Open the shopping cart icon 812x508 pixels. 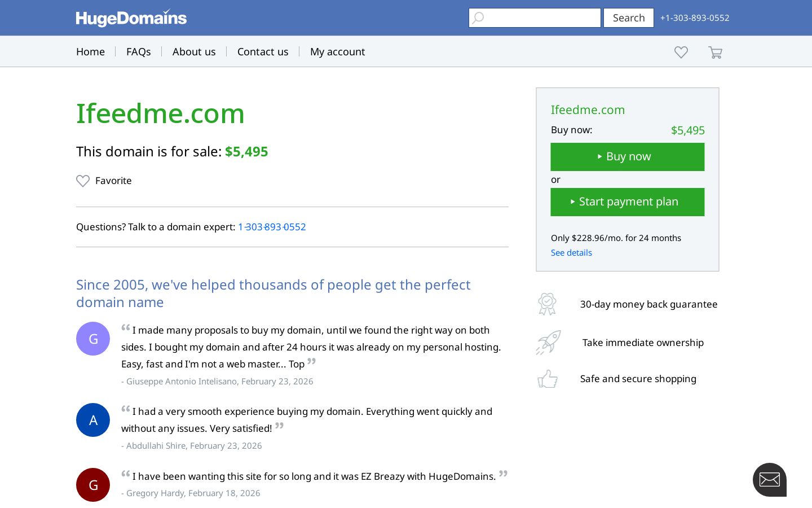point(715,52)
